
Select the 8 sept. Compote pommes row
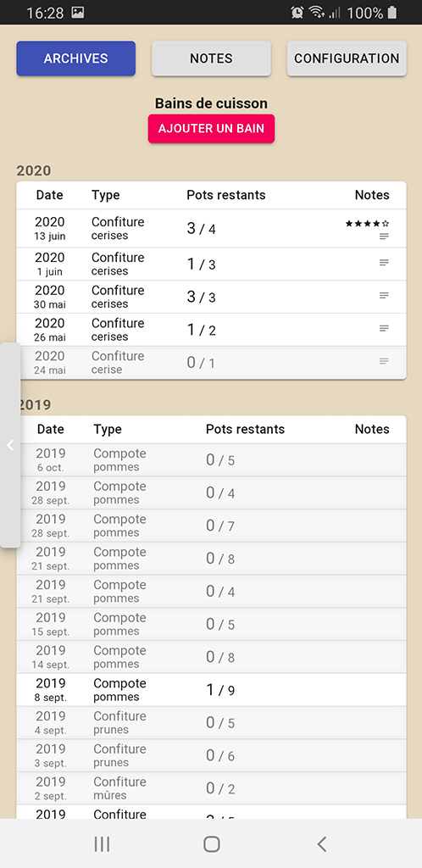211,690
